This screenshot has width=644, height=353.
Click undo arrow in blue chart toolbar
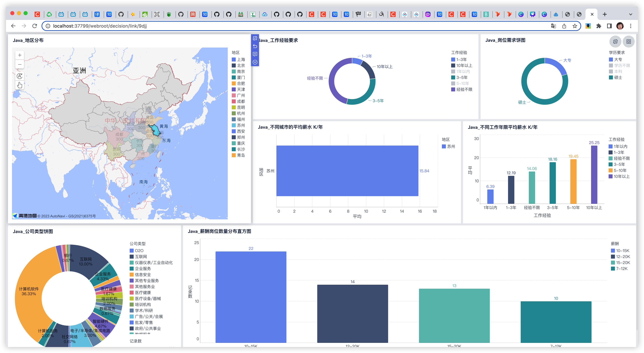255,46
